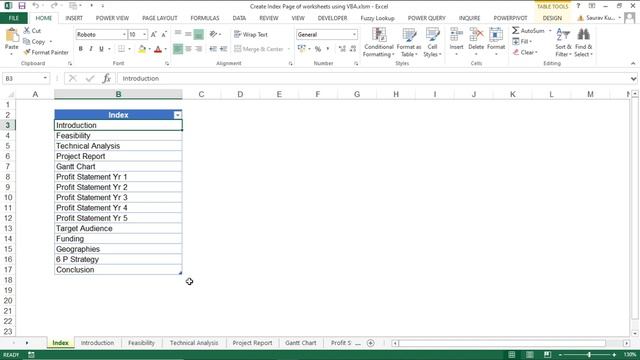The width and height of the screenshot is (640, 360).
Task: Open the Index column filter dropdown
Action: click(x=178, y=115)
